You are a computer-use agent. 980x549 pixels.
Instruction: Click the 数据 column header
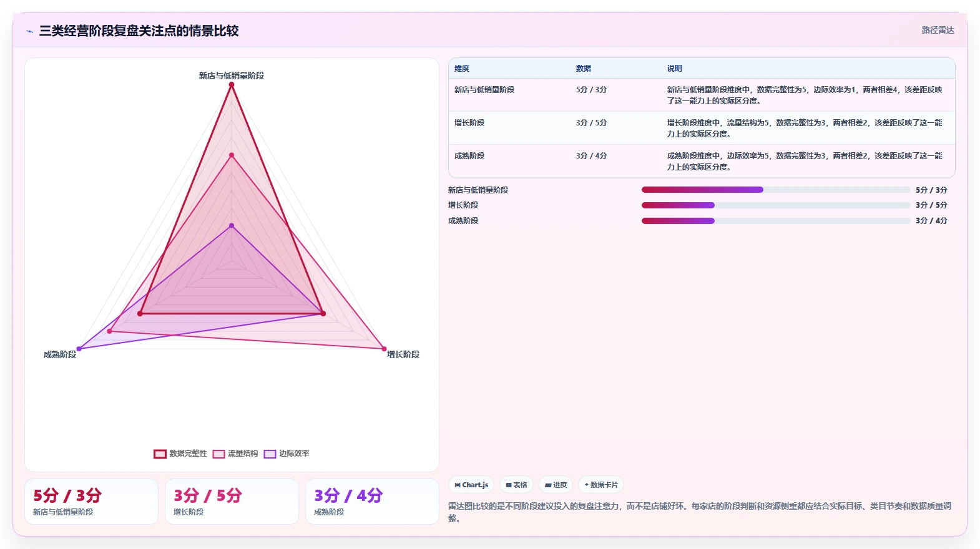coord(584,69)
